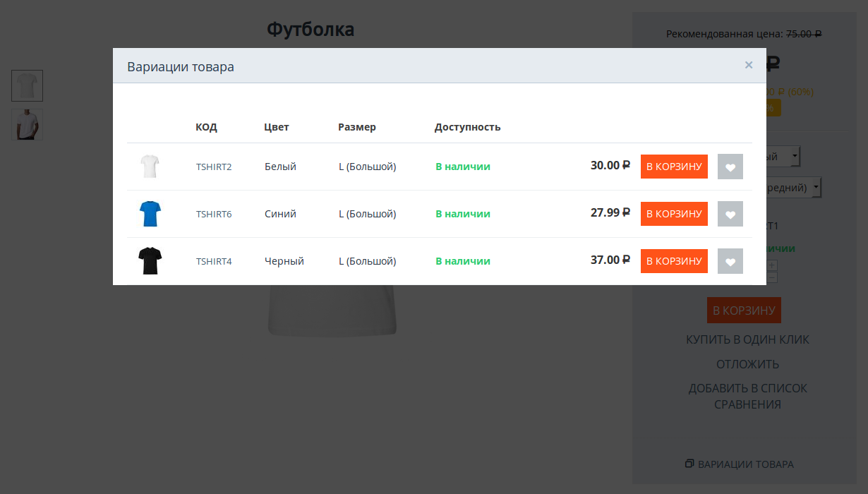868x494 pixels.
Task: Add white t-shirt for 30.00 to cart
Action: point(674,167)
